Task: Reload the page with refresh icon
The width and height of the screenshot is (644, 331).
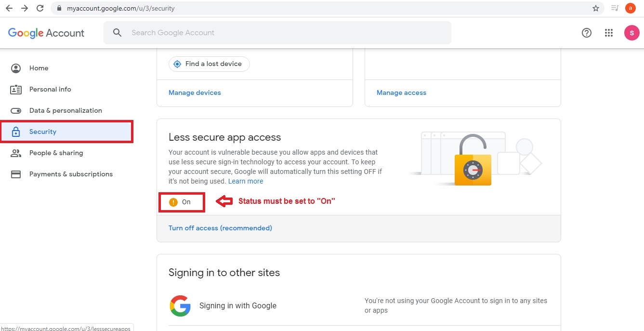Action: [x=40, y=8]
